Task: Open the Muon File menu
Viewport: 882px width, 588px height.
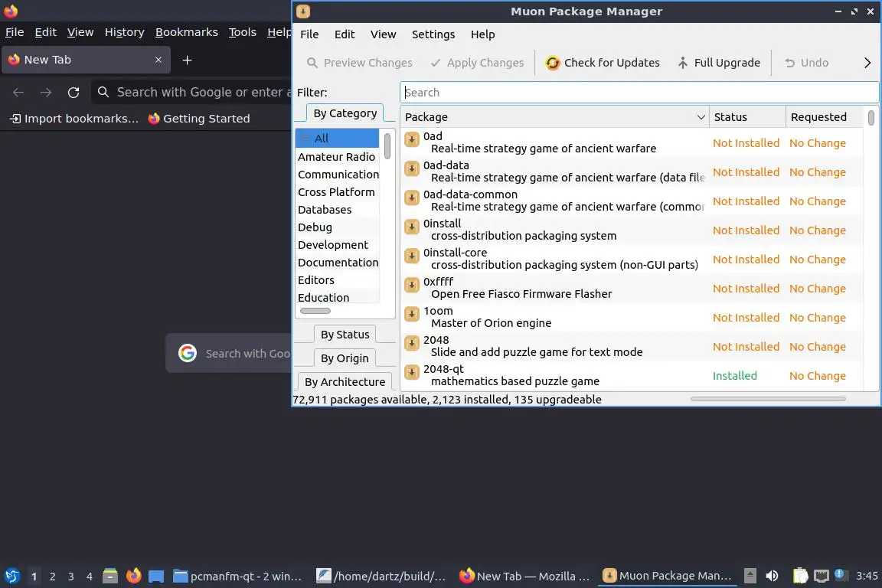Action: [309, 34]
